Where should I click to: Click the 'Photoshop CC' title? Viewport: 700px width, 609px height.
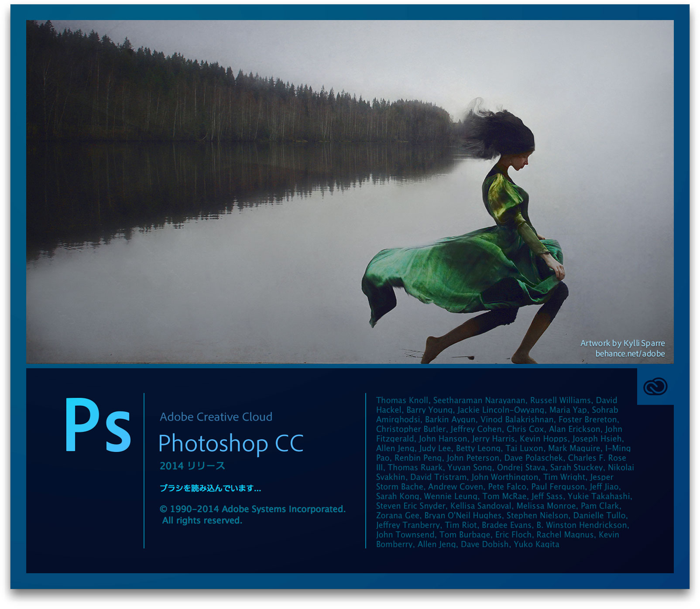point(231,444)
